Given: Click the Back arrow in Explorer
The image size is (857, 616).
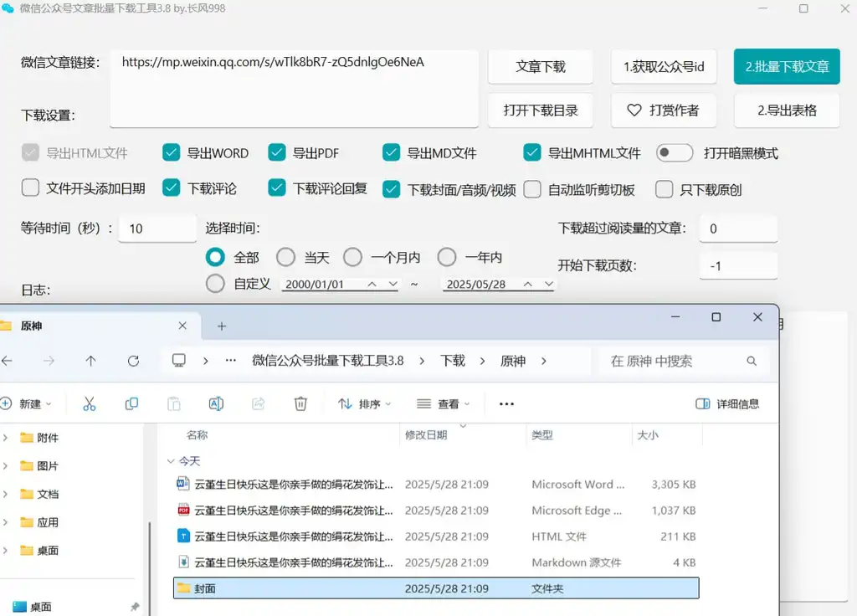Looking at the screenshot, I should 7,361.
